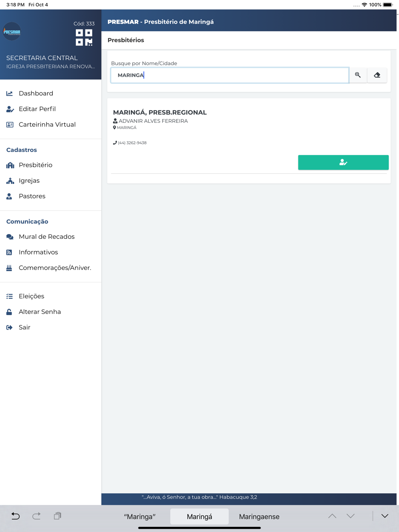Tap keyboard paste clipboard icon
The image size is (399, 532).
[x=57, y=516]
